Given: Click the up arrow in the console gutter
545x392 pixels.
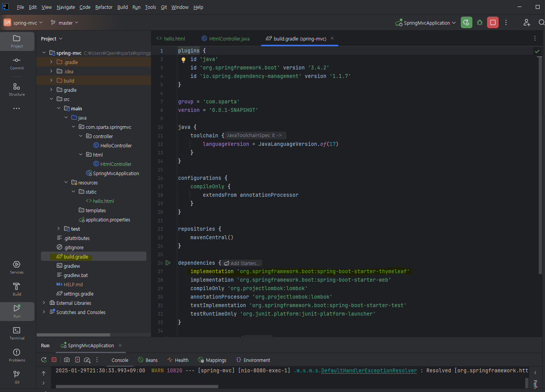Looking at the screenshot, I should pos(44,373).
